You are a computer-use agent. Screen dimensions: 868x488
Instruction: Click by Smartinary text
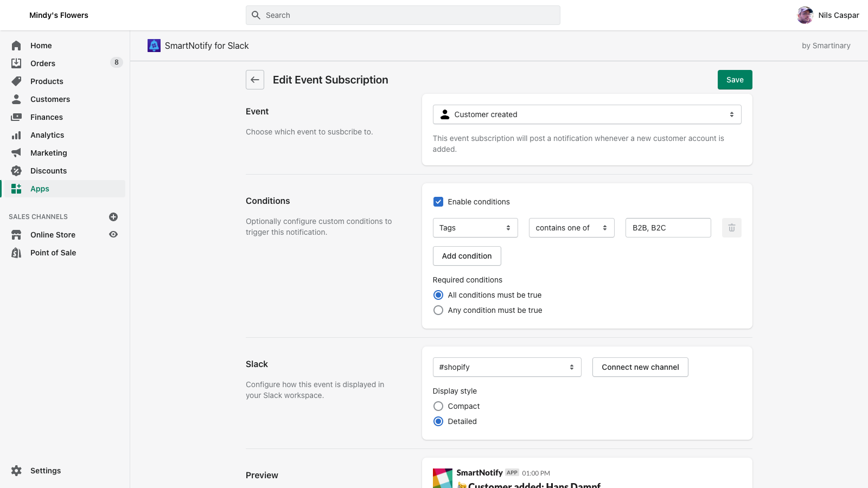click(826, 46)
